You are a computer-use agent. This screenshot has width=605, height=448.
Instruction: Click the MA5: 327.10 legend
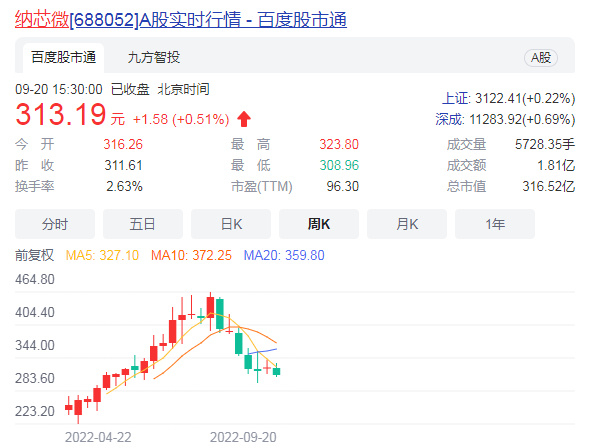click(x=102, y=255)
